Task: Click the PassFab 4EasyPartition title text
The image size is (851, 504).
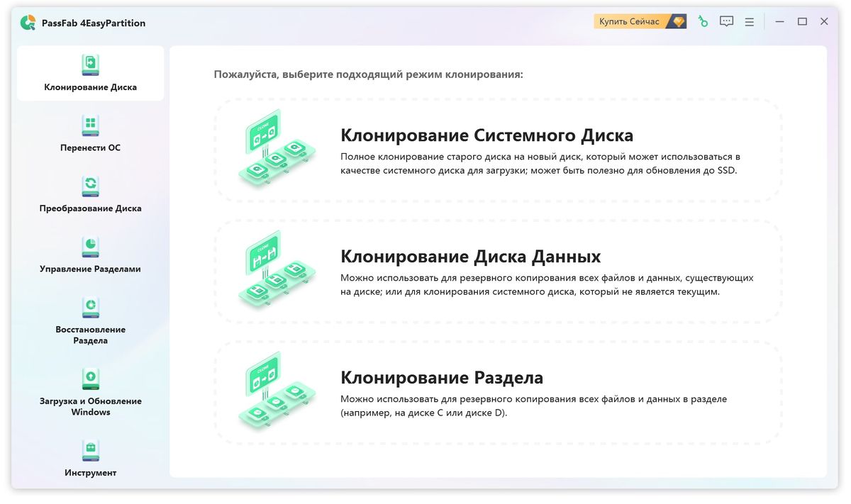Action: click(x=94, y=23)
